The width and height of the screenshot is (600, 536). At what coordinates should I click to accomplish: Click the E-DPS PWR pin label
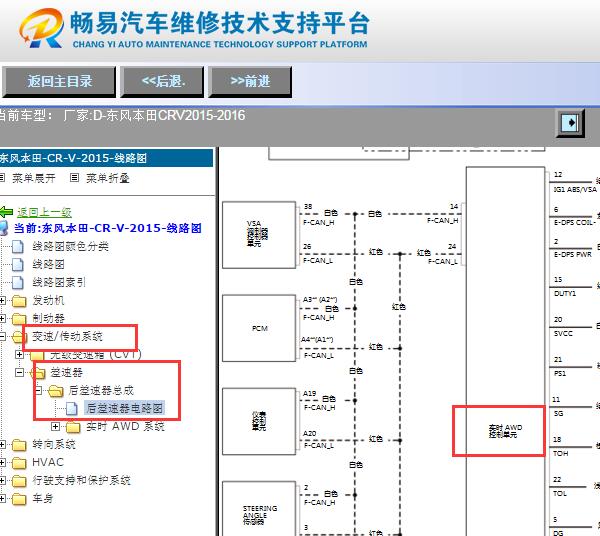(572, 254)
